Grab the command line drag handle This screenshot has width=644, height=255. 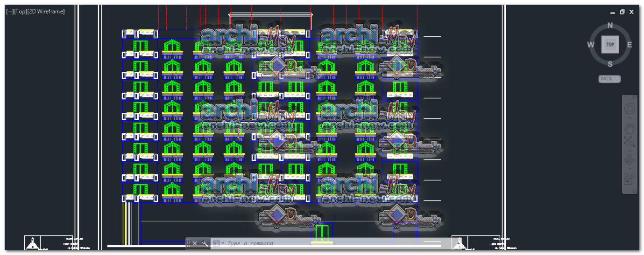(x=188, y=243)
